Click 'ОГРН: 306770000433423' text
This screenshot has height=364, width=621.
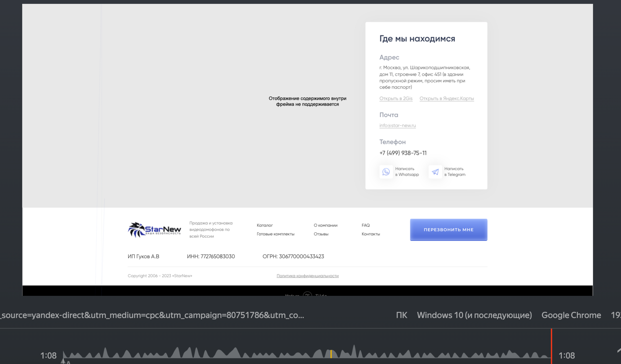[293, 256]
